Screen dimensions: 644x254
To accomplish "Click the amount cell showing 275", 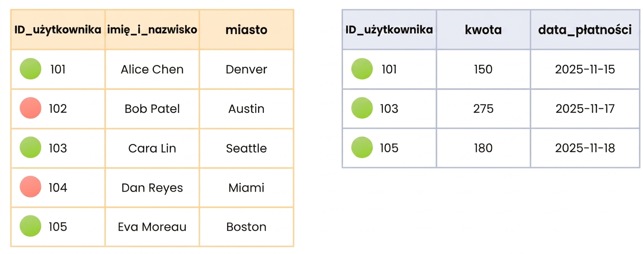I will coord(483,109).
